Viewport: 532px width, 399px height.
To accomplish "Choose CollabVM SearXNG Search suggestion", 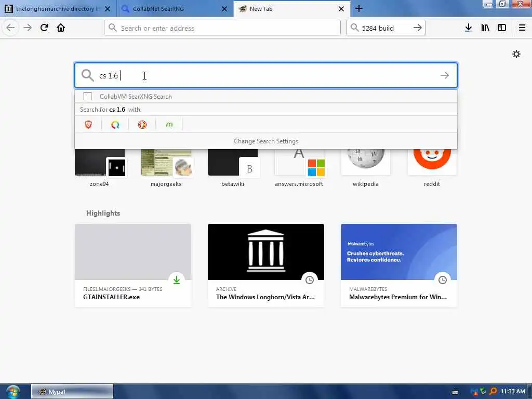I will click(266, 96).
